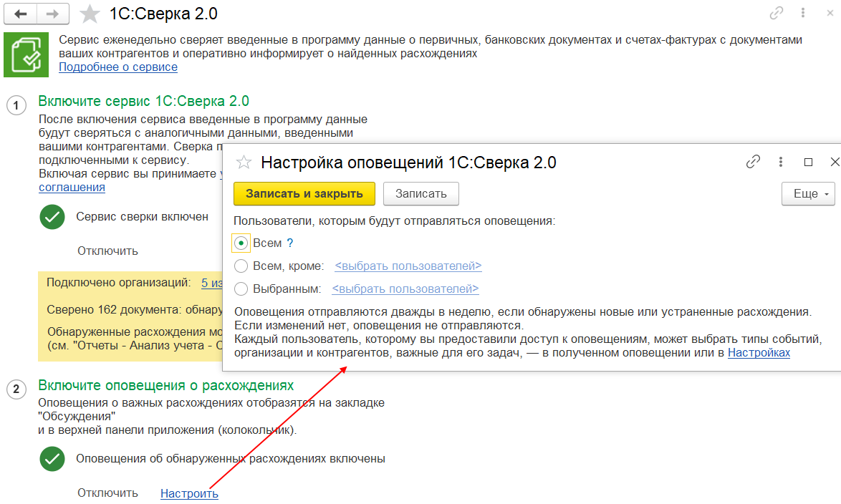The width and height of the screenshot is (841, 504).
Task: Close the main 1С:Сверка 2.0 page
Action: pos(830,13)
